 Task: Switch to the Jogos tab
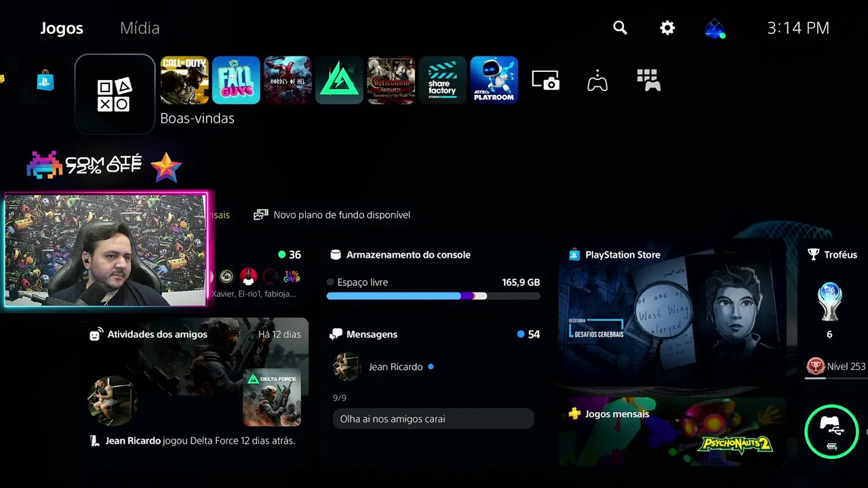(62, 28)
